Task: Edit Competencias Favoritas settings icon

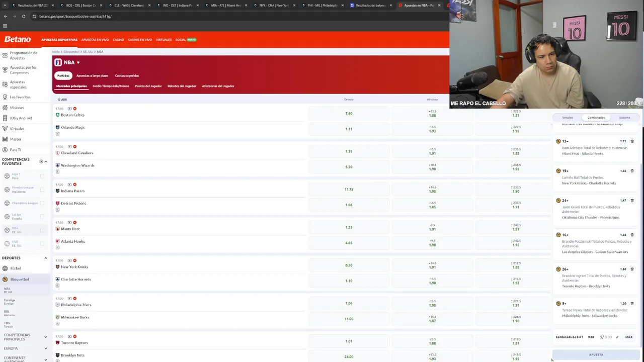Action: tap(41, 161)
